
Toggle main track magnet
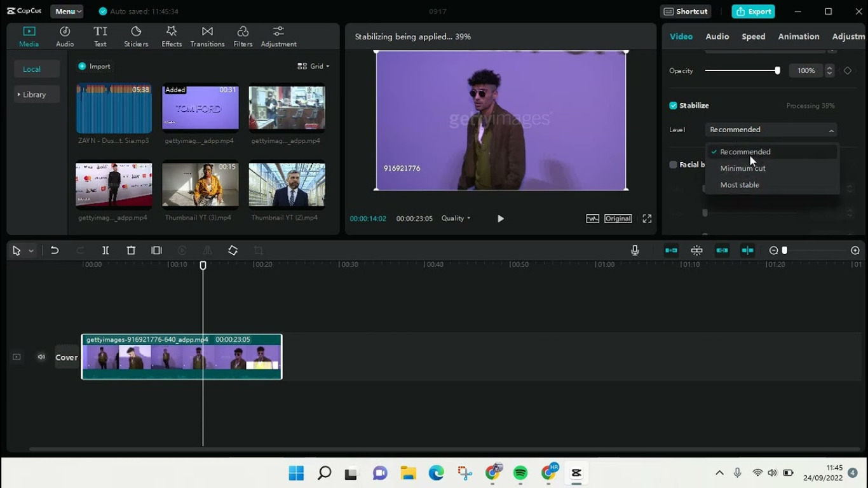671,250
